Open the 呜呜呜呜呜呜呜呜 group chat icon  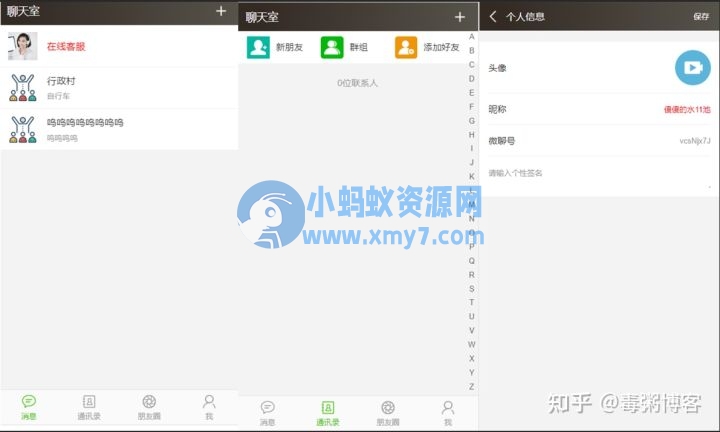coord(22,129)
